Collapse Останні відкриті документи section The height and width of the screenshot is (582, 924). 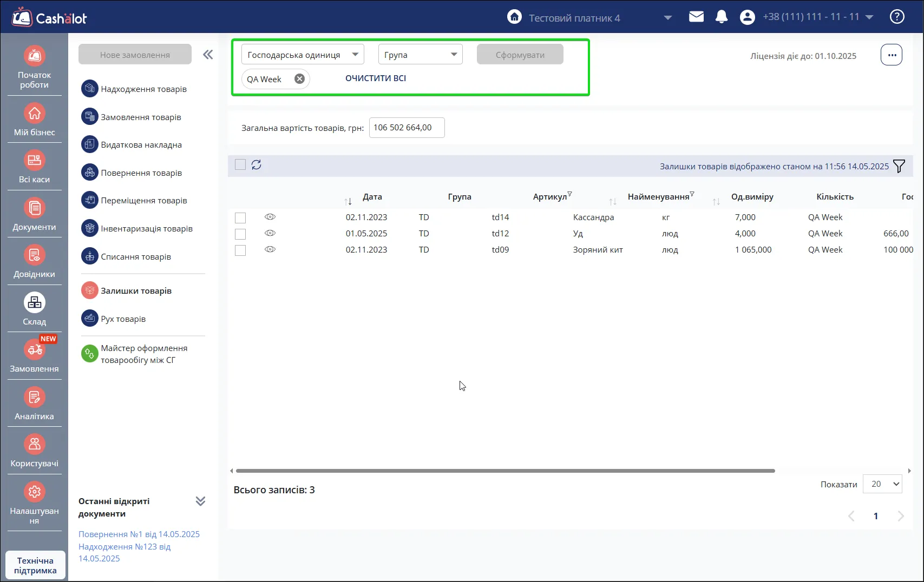200,501
